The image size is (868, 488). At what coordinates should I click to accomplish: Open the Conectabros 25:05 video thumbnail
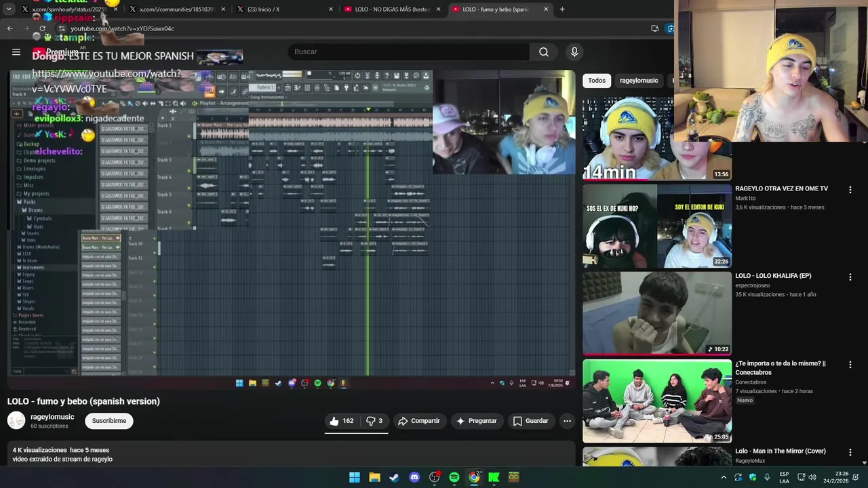pos(656,401)
